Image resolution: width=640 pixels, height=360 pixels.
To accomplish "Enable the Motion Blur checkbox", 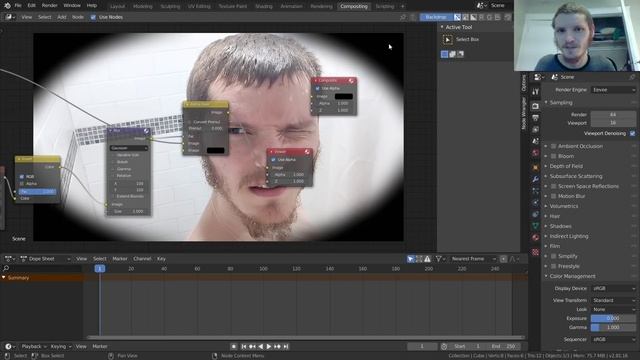I will 553,196.
